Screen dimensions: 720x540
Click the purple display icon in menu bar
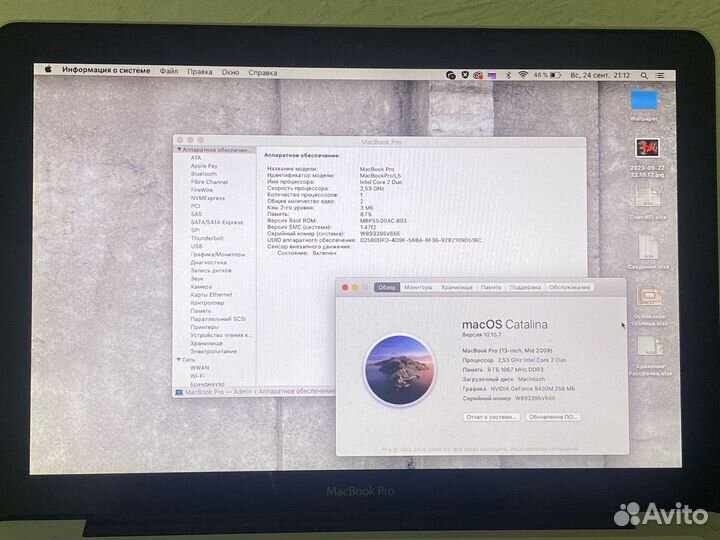[492, 75]
